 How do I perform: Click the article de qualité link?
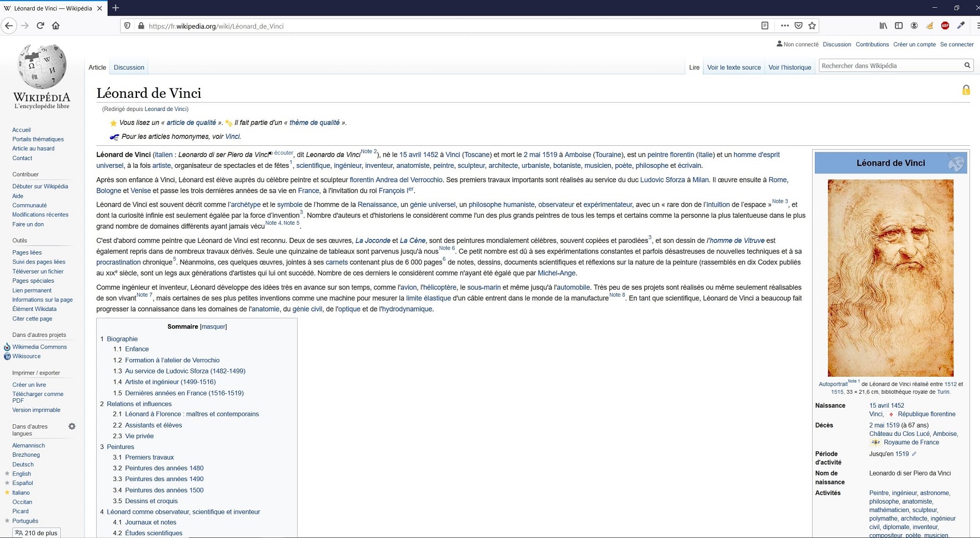(191, 123)
